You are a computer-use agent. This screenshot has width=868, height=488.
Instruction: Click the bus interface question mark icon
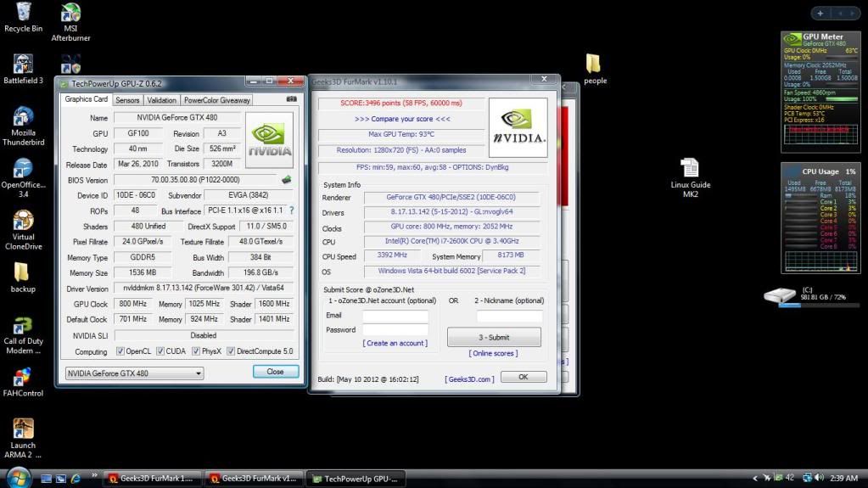[x=292, y=210]
